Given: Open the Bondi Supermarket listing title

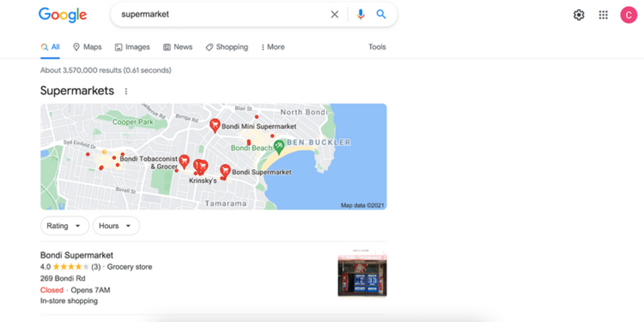Looking at the screenshot, I should coord(76,255).
